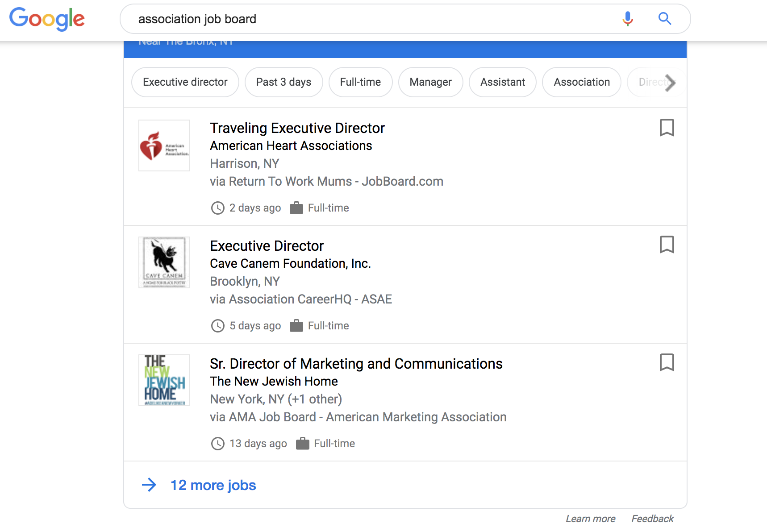
Task: Start voice search with microphone icon
Action: (628, 19)
